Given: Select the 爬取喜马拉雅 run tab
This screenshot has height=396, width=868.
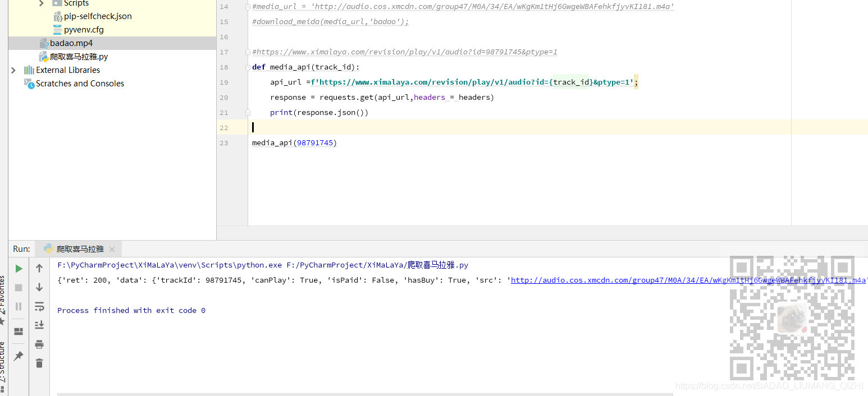Looking at the screenshot, I should click(79, 249).
